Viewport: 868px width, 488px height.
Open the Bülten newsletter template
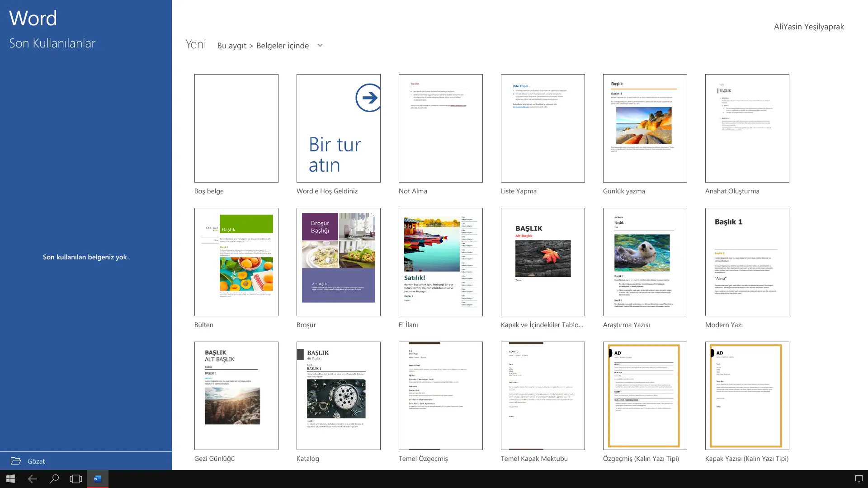236,262
